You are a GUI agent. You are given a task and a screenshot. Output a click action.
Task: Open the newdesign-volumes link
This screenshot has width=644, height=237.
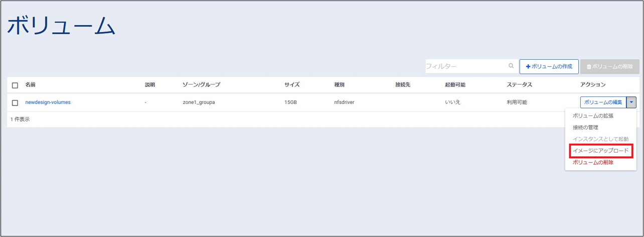48,102
